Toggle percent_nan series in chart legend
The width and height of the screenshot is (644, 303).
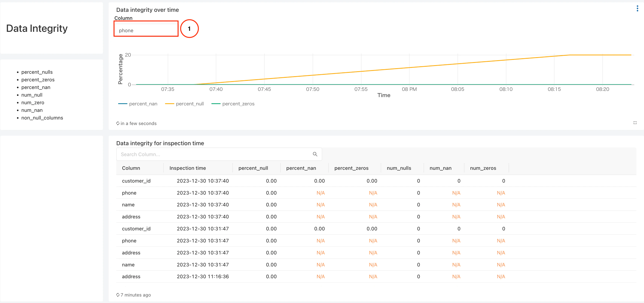point(143,104)
